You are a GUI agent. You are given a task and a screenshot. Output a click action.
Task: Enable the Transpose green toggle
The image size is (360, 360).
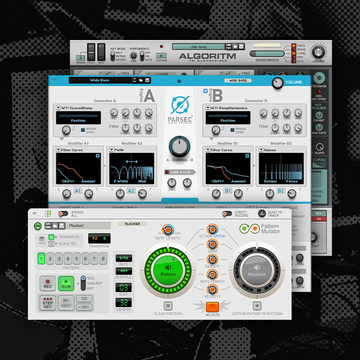(52, 237)
